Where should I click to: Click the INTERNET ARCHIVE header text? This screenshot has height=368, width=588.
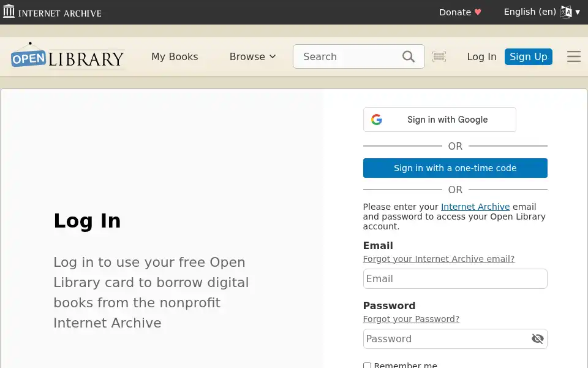point(59,13)
